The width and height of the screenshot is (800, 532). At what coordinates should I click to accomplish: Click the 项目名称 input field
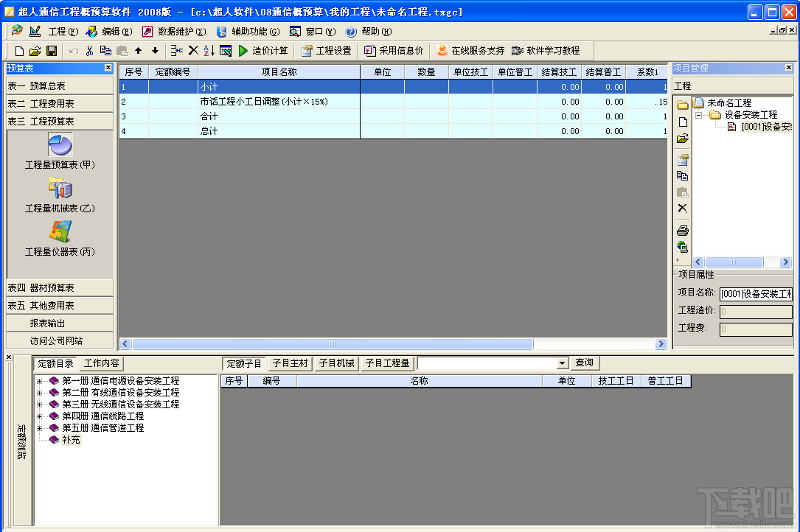pos(756,294)
